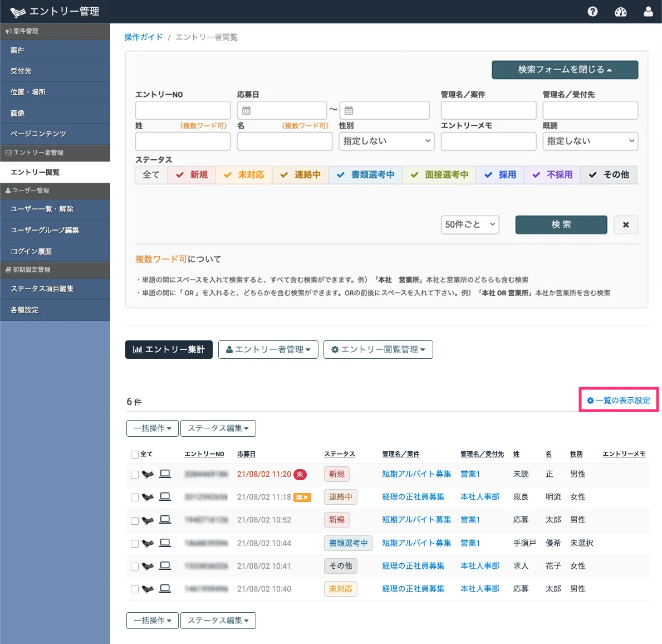Viewport: 662px width, 644px height.
Task: Open the upper 一括操作 dropdown
Action: click(x=153, y=428)
